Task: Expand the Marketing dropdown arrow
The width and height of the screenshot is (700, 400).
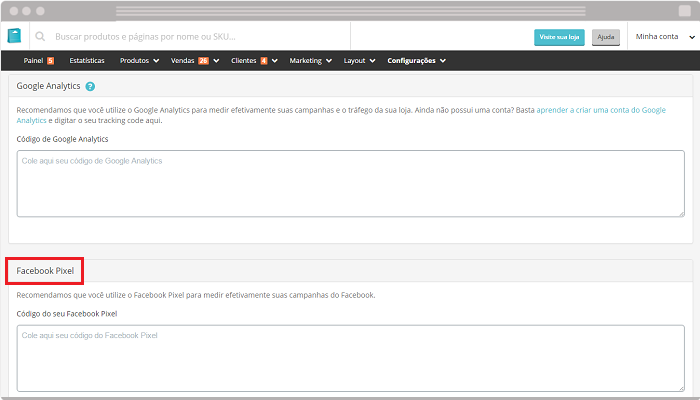Action: (329, 61)
